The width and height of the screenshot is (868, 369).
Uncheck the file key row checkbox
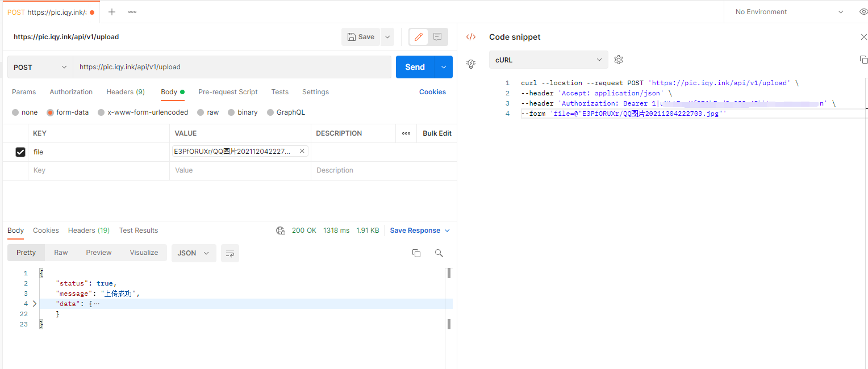[20, 152]
